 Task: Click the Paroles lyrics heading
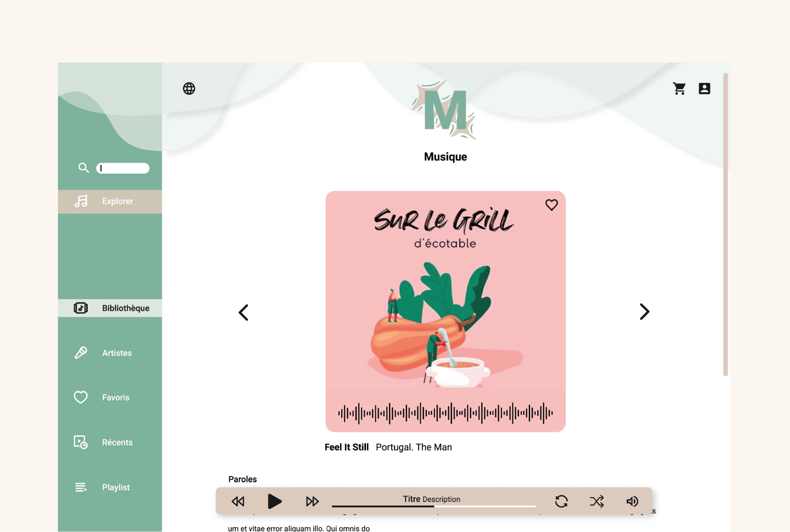pyautogui.click(x=242, y=479)
